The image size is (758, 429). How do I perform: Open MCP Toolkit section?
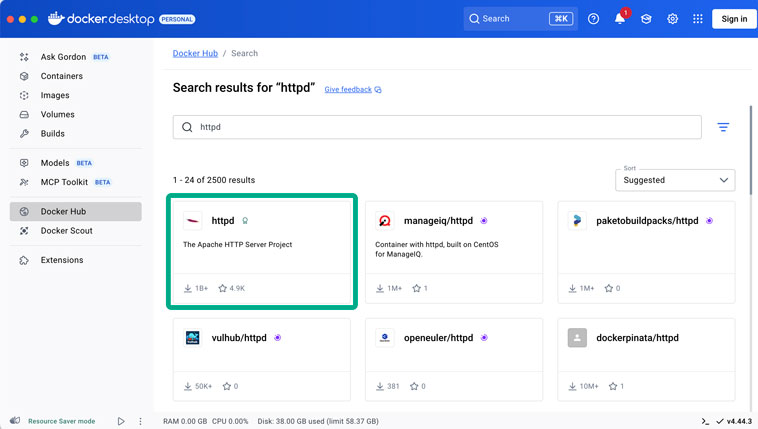(x=64, y=182)
